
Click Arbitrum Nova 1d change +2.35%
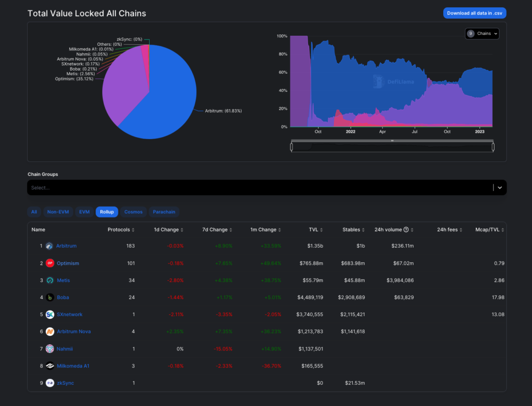pos(175,331)
